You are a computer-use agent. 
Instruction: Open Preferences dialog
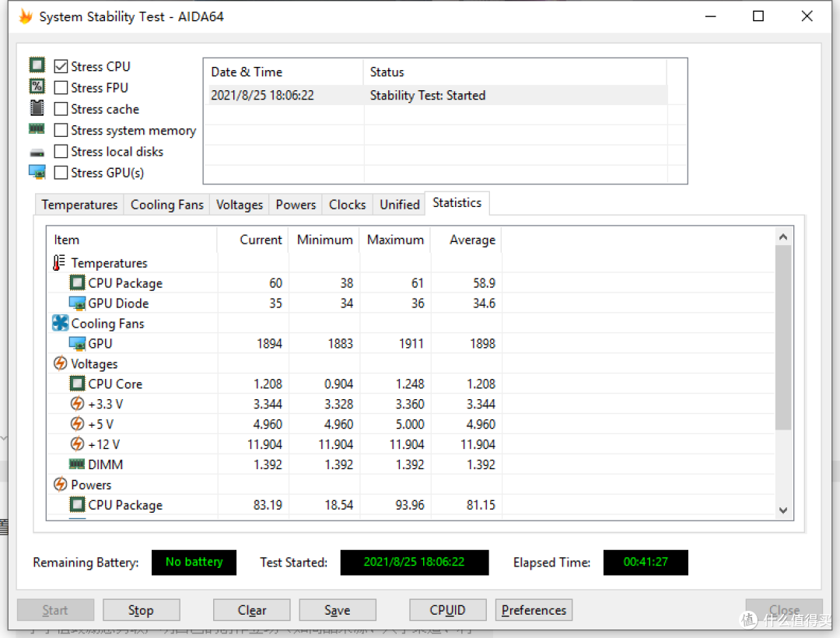(534, 610)
